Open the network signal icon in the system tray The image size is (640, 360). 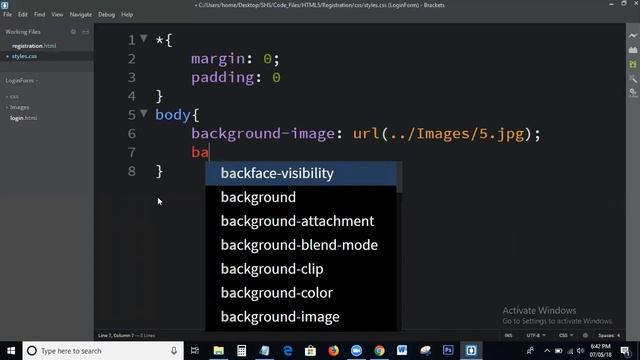[x=570, y=351]
